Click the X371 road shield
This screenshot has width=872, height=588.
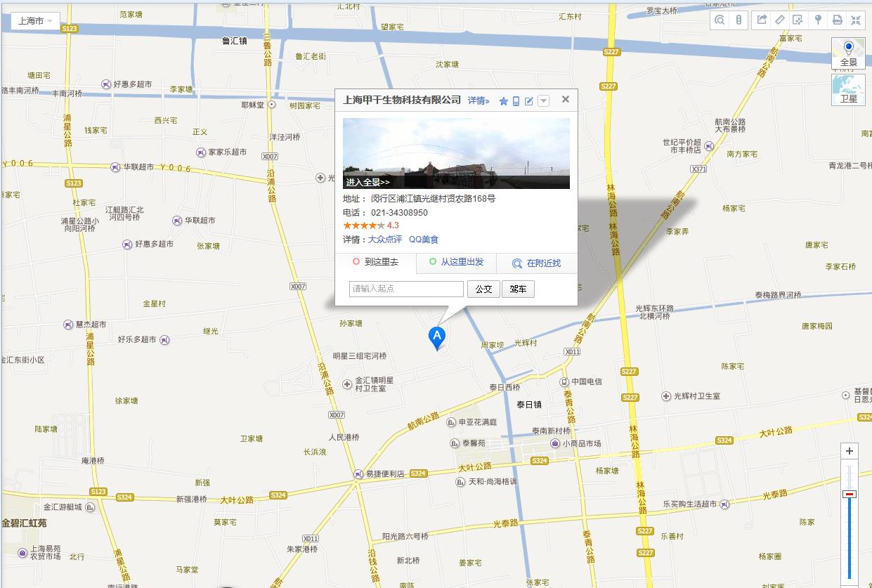pos(698,169)
